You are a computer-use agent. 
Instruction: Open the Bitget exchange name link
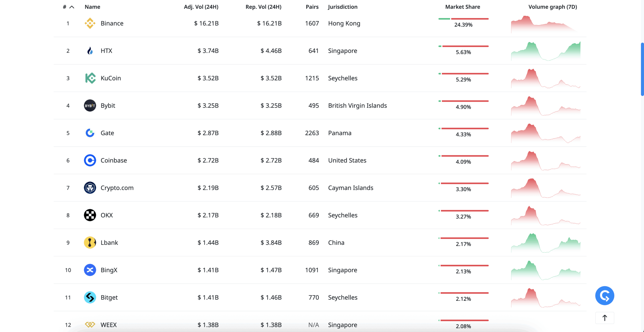[109, 298]
